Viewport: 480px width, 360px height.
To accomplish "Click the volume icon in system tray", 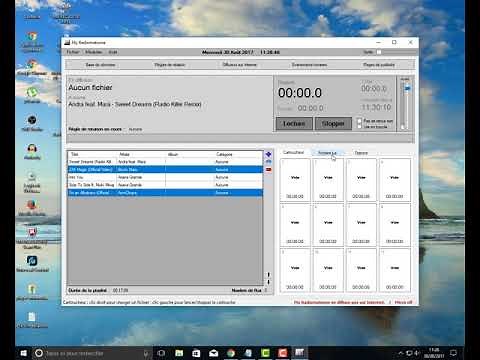I will point(417,353).
